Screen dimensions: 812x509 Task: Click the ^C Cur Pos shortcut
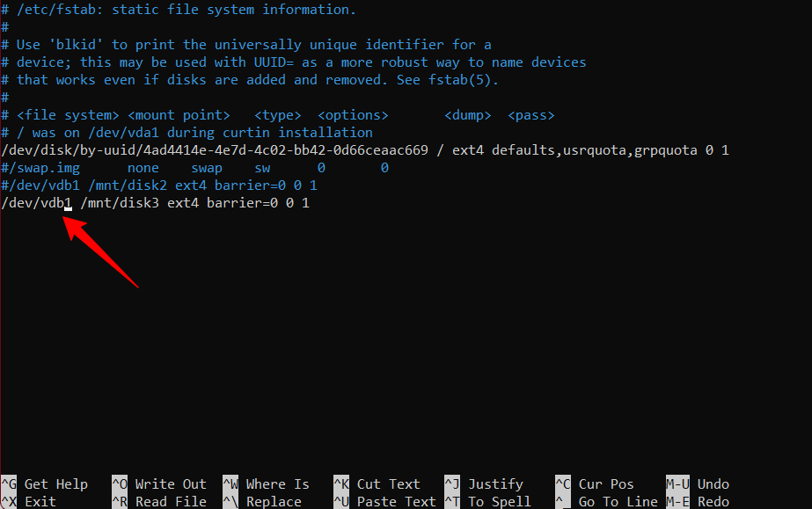[595, 484]
